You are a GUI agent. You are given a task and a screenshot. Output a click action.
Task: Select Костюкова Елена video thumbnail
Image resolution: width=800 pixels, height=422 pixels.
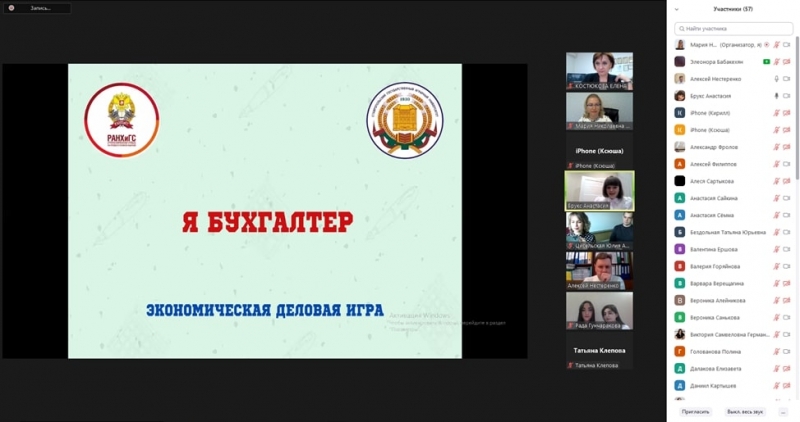599,71
